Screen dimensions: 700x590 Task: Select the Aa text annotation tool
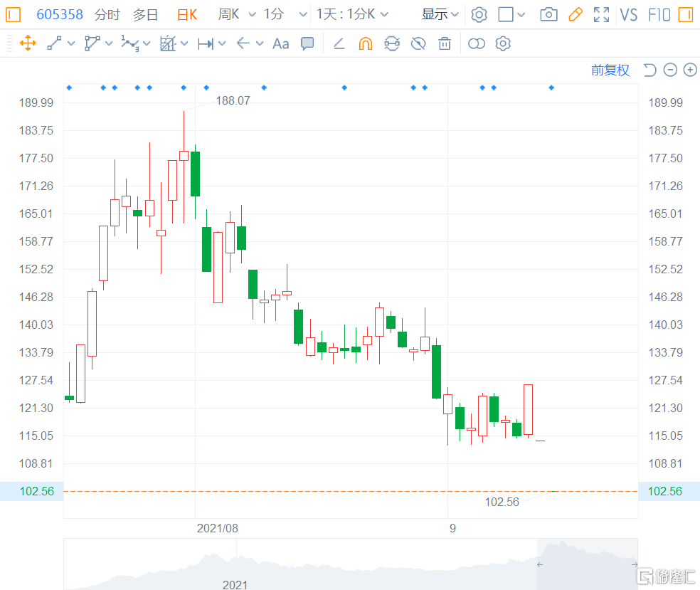280,44
